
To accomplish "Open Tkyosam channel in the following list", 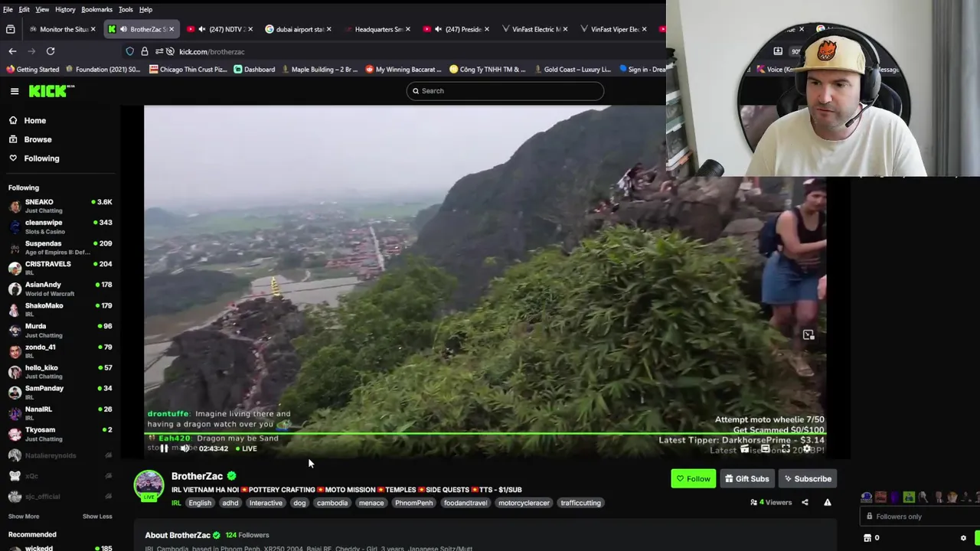I will [x=60, y=433].
